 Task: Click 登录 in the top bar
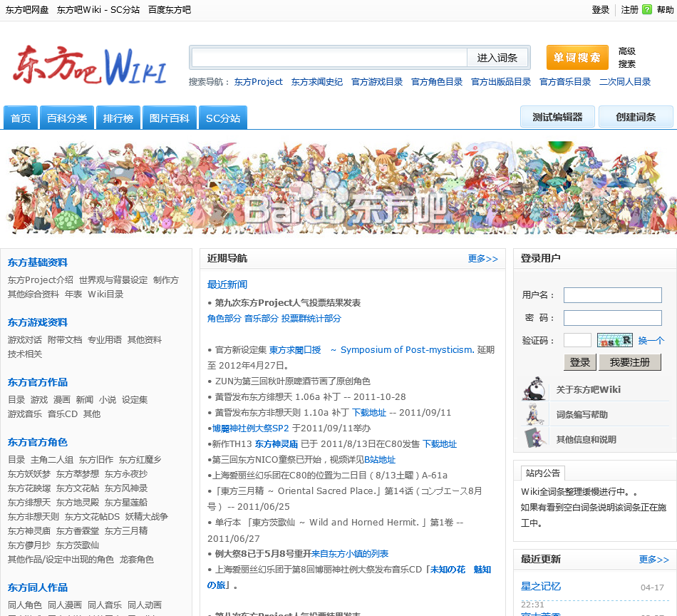tap(600, 9)
